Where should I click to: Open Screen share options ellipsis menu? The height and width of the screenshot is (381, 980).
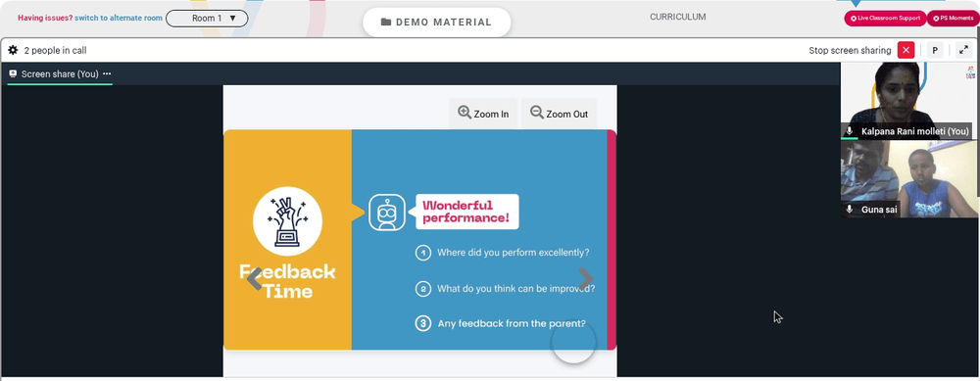[x=107, y=73]
